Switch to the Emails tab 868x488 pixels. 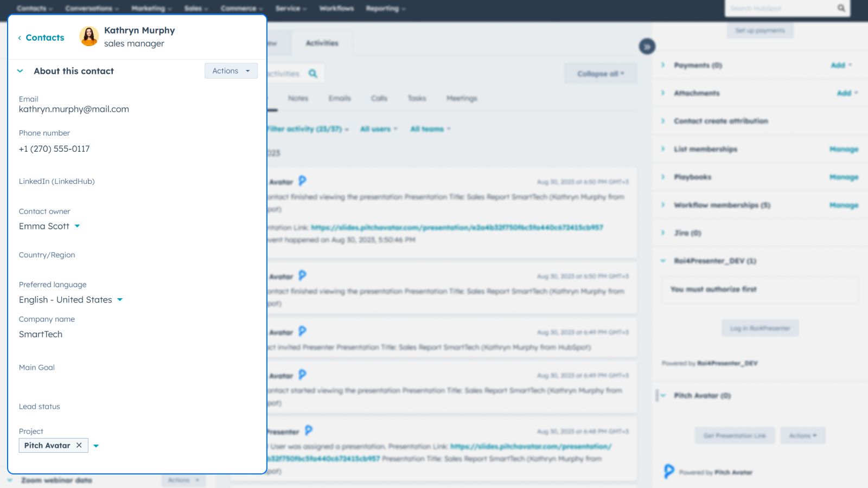339,98
